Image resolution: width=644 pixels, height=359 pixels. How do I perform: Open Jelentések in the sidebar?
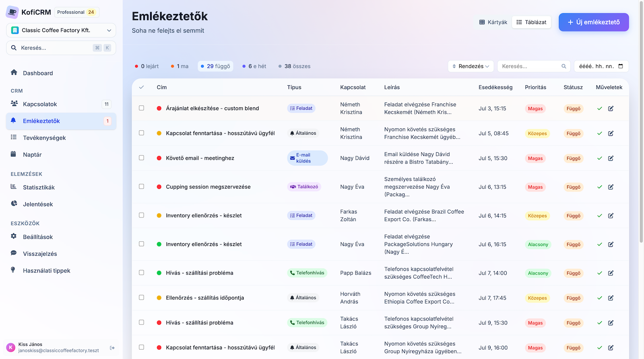(x=61, y=204)
